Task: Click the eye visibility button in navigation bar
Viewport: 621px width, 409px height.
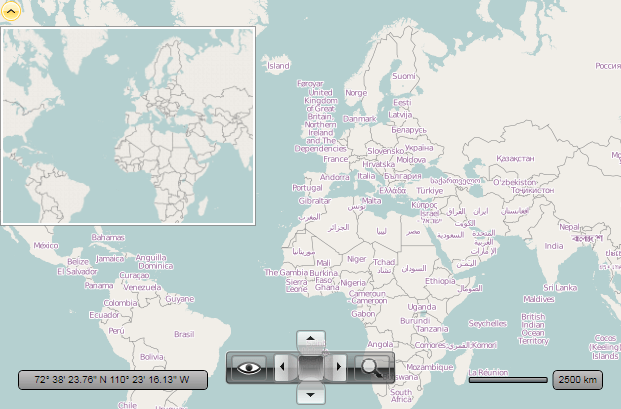Action: 249,368
